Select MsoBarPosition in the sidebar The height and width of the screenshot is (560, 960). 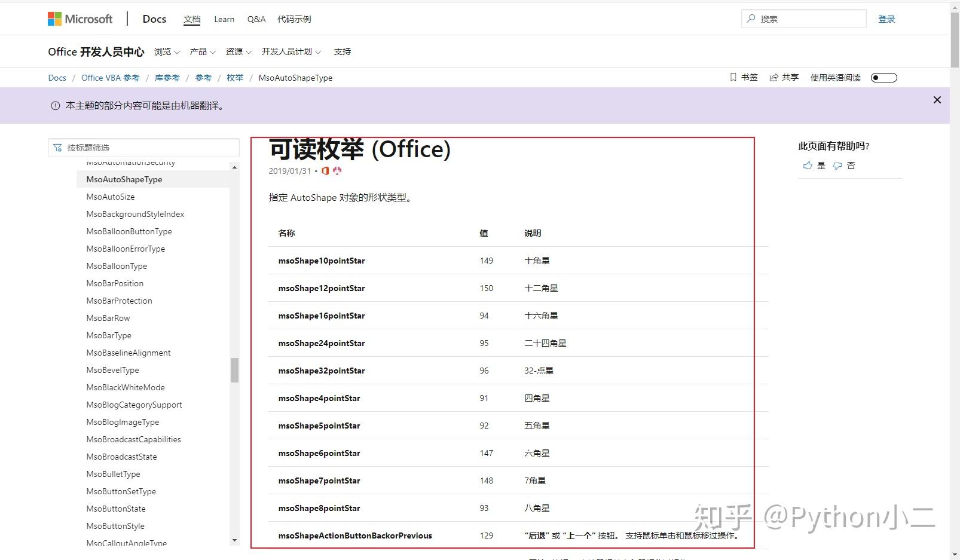(x=115, y=283)
